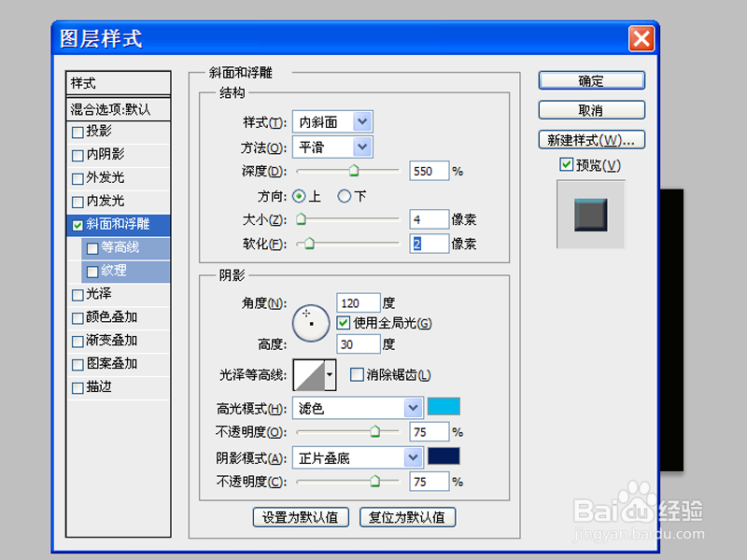This screenshot has height=560, width=747.
Task: Click the style preview thumbnail
Action: (x=591, y=215)
